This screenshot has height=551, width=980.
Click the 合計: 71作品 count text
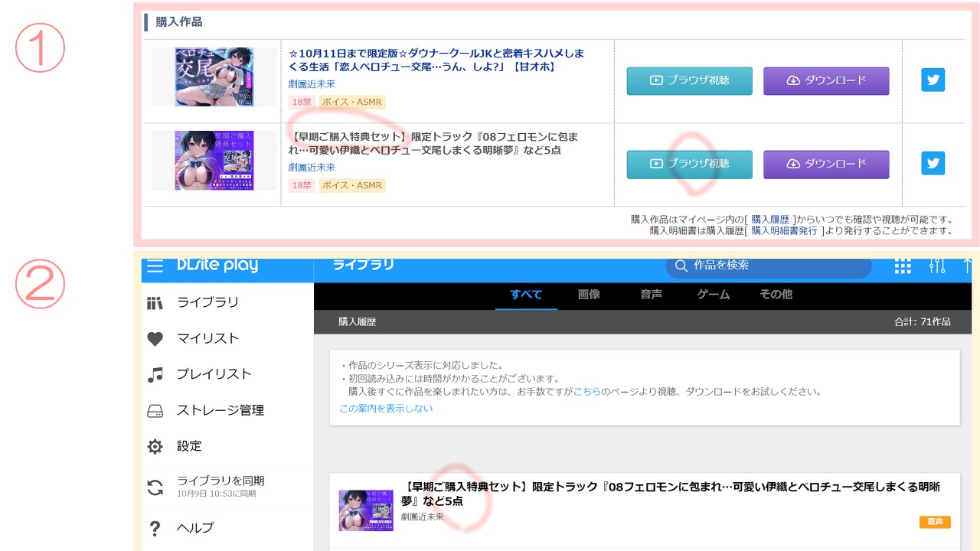click(923, 322)
